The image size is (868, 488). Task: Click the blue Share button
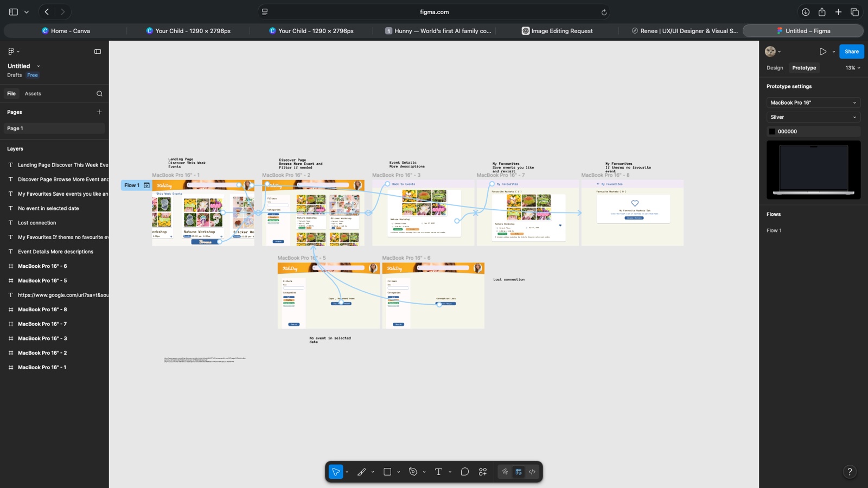point(851,52)
